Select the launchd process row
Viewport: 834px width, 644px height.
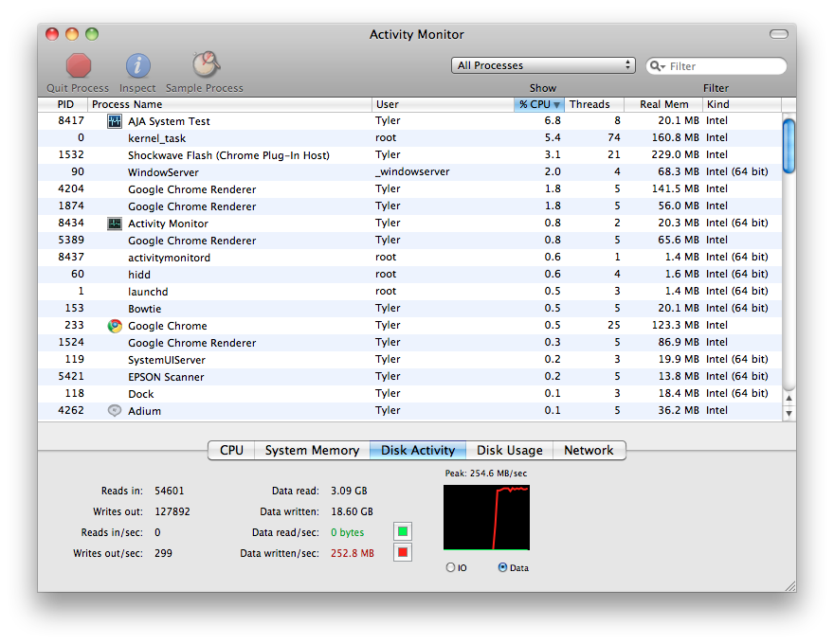coord(409,291)
